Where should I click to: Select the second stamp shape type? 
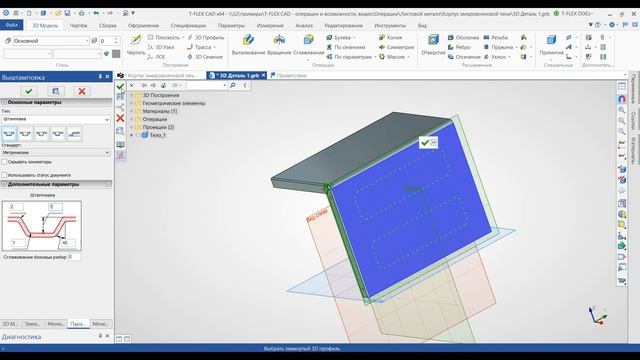coord(25,134)
